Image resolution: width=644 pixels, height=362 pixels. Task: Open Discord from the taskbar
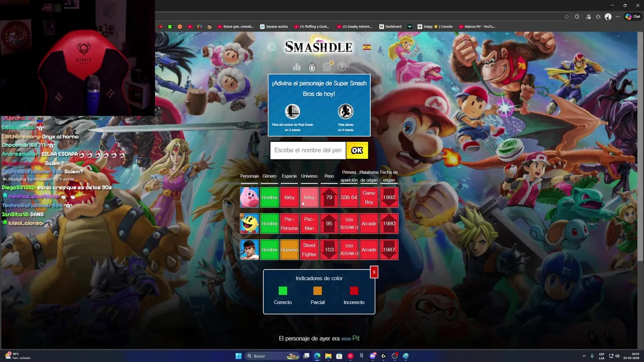[x=372, y=356]
